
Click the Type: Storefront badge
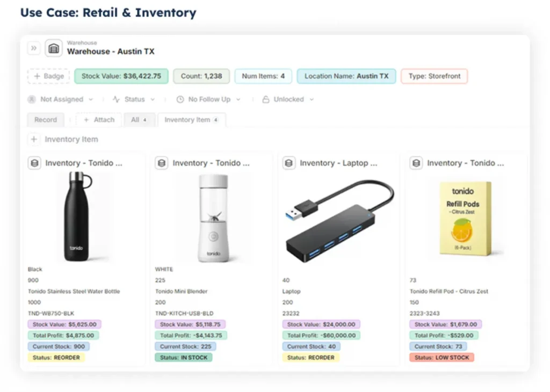click(434, 76)
